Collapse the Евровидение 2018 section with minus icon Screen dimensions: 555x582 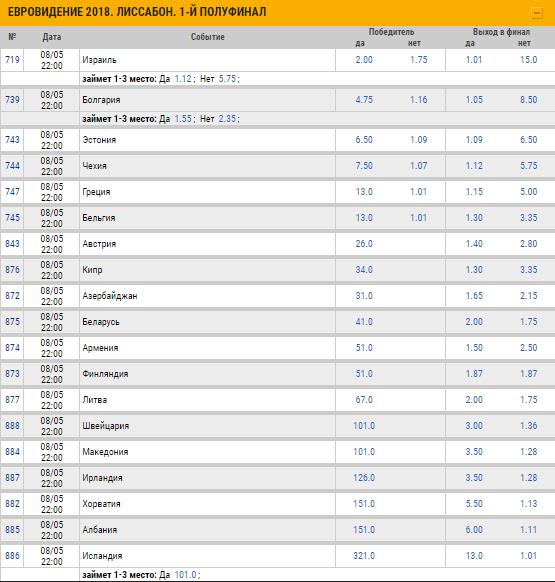click(x=536, y=13)
